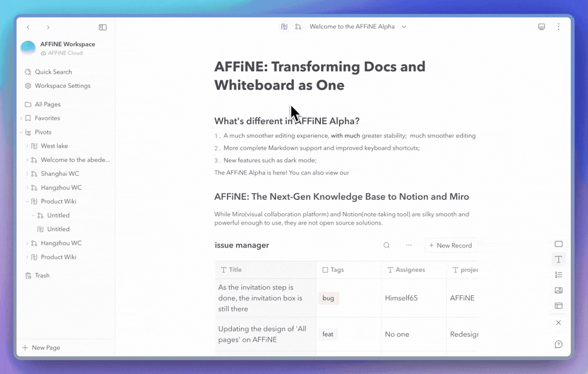Switch to page mode icon in header
588x374 pixels.
[x=284, y=26]
